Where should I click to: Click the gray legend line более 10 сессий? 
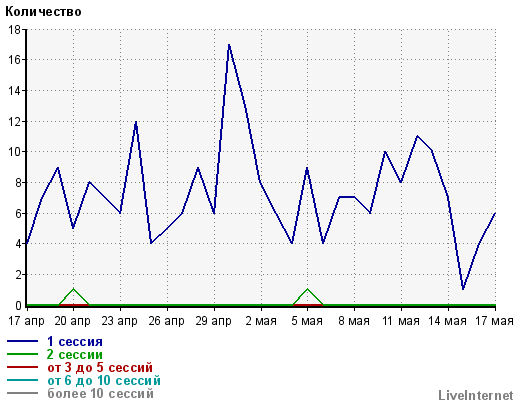(22, 393)
